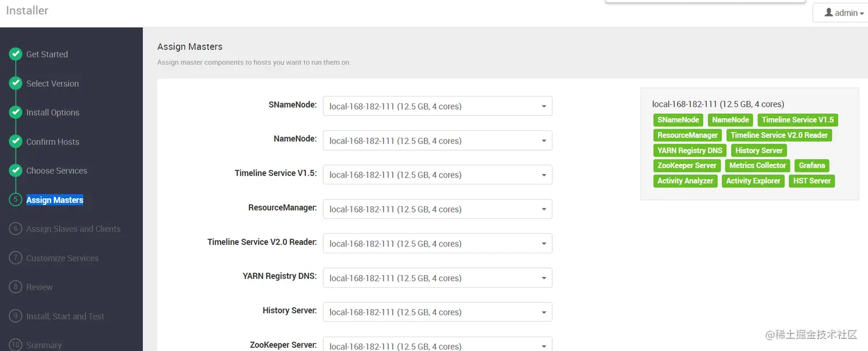Open the Timeline Service V1.5 host dropdown

[437, 175]
